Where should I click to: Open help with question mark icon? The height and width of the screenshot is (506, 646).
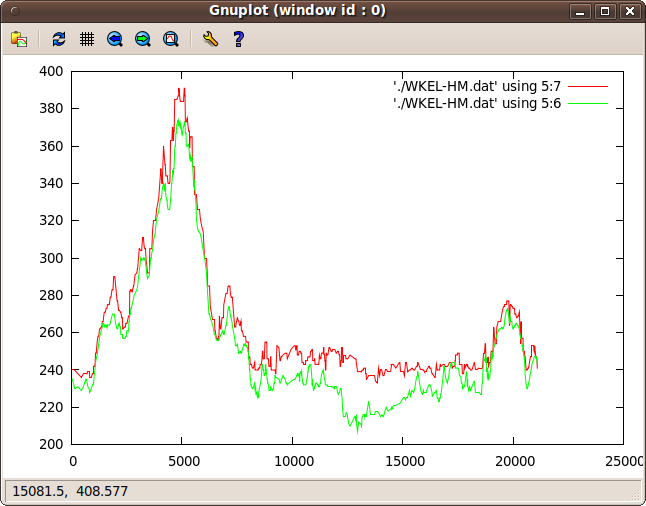click(239, 39)
